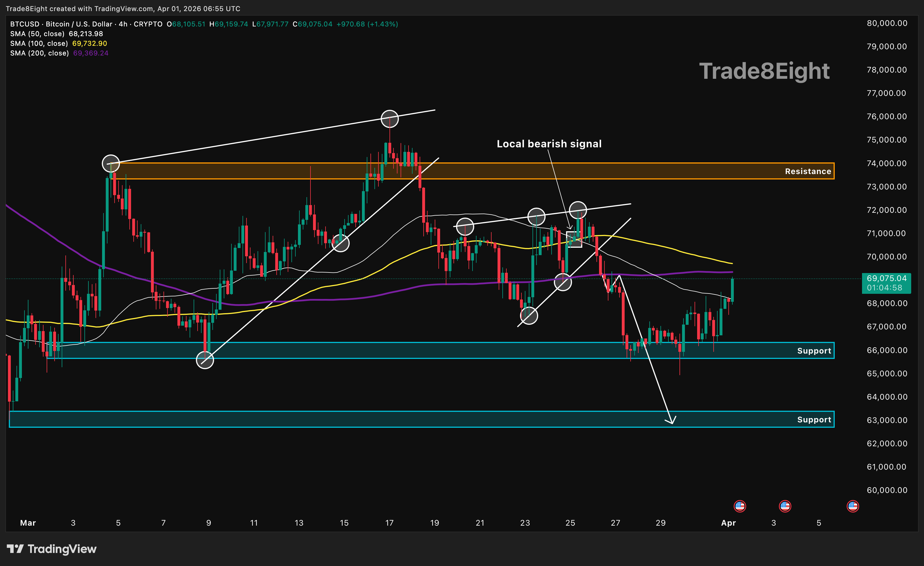Screen dimensions: 924x566
Task: Click the low value L67,971.77 in header
Action: pyautogui.click(x=270, y=24)
